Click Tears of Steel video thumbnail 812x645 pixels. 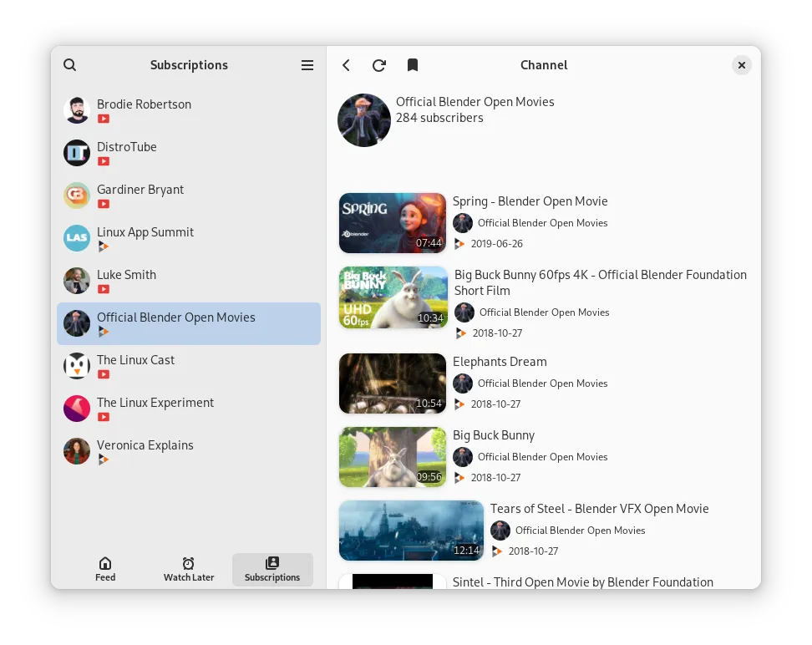point(411,531)
